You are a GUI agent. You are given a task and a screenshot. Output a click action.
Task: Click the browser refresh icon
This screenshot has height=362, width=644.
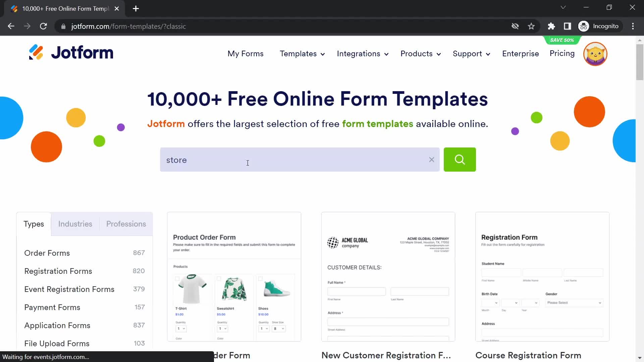coord(43,26)
